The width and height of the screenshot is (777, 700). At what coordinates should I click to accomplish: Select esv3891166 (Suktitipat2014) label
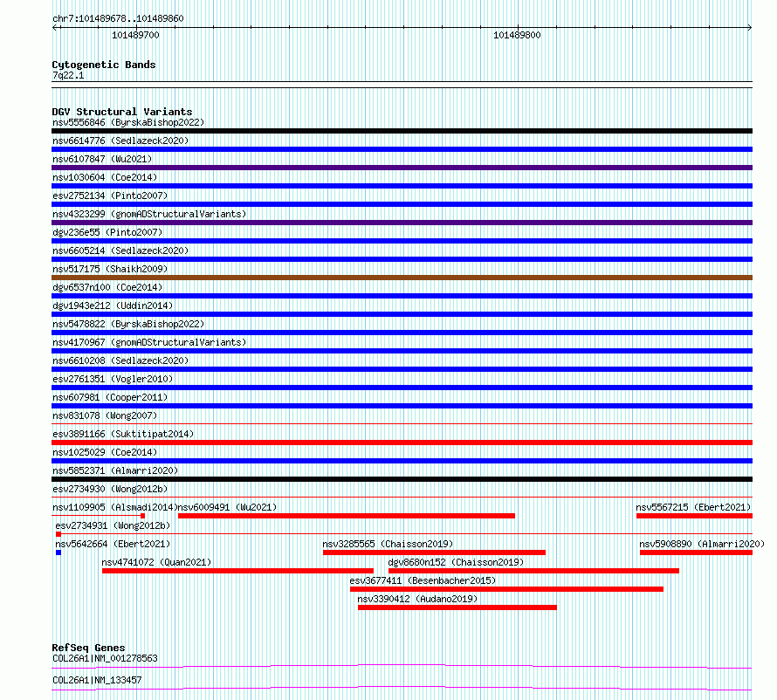click(123, 434)
